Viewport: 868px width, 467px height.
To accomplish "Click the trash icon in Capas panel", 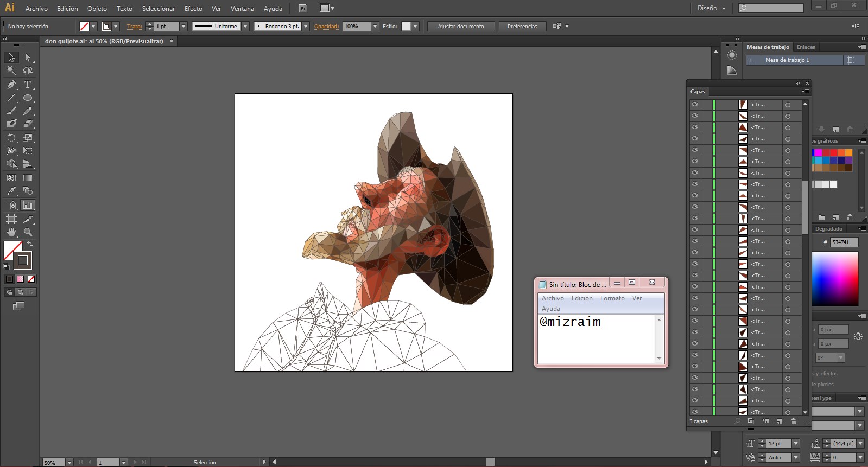I will click(793, 421).
